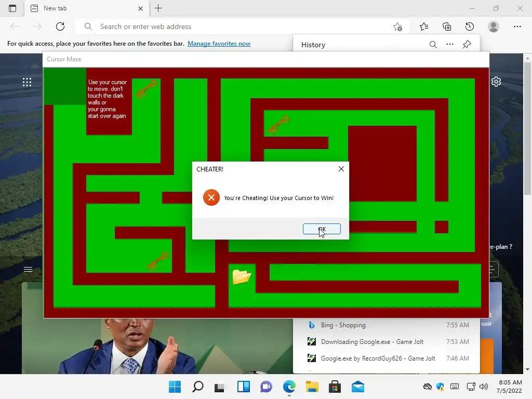Open File Explorer from taskbar
The height and width of the screenshot is (399, 532).
tap(312, 387)
